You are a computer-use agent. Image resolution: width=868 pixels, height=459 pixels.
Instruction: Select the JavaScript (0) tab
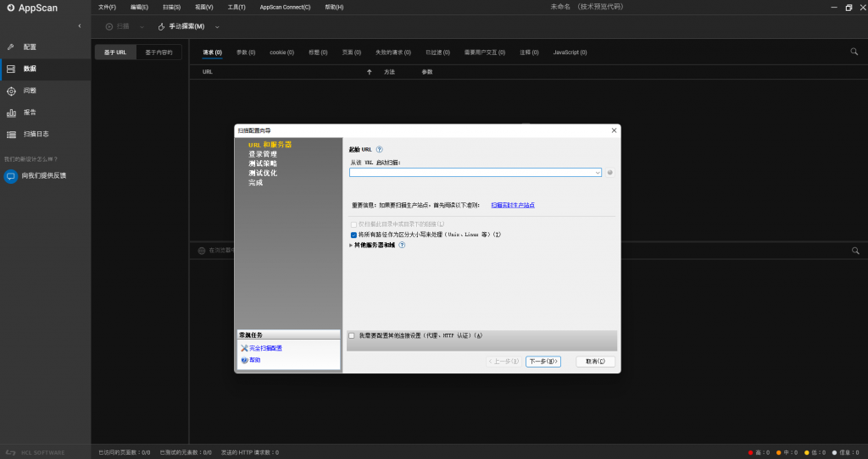point(570,53)
